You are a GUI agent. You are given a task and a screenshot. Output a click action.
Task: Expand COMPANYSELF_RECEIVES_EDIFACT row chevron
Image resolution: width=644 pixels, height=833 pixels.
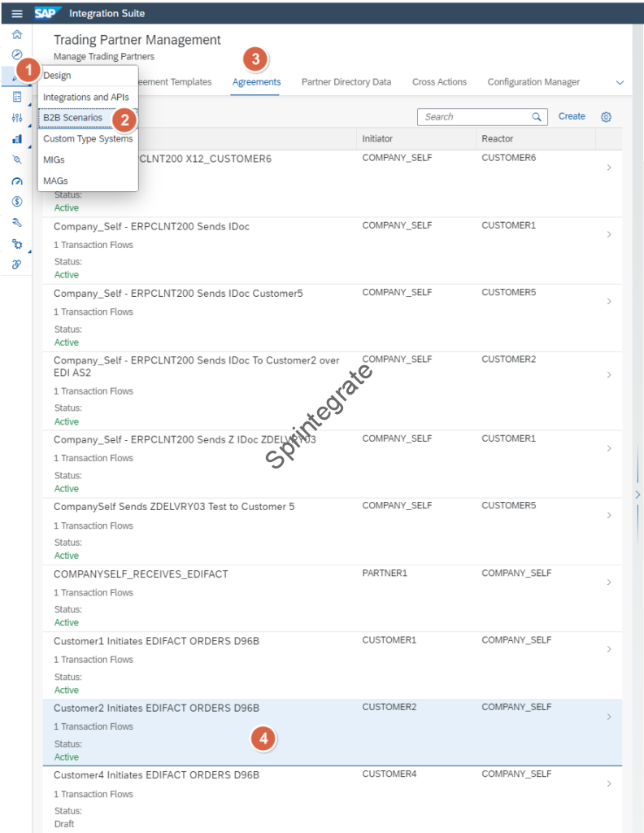point(609,582)
